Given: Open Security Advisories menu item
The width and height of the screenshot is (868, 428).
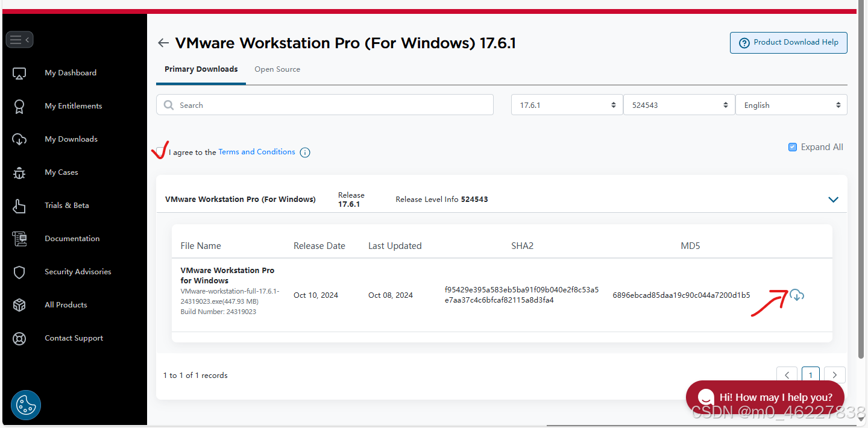Looking at the screenshot, I should pyautogui.click(x=78, y=272).
